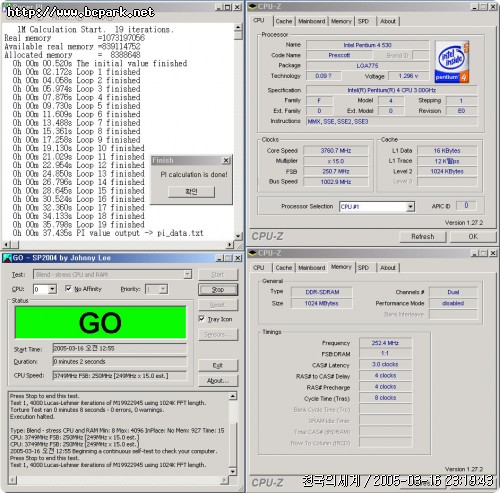Close the Finish dialog with its X

226,161
